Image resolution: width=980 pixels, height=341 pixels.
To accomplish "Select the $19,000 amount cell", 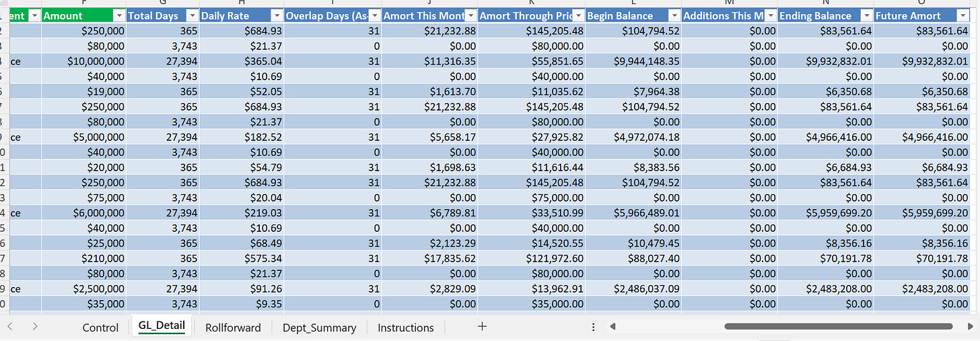I will click(83, 91).
